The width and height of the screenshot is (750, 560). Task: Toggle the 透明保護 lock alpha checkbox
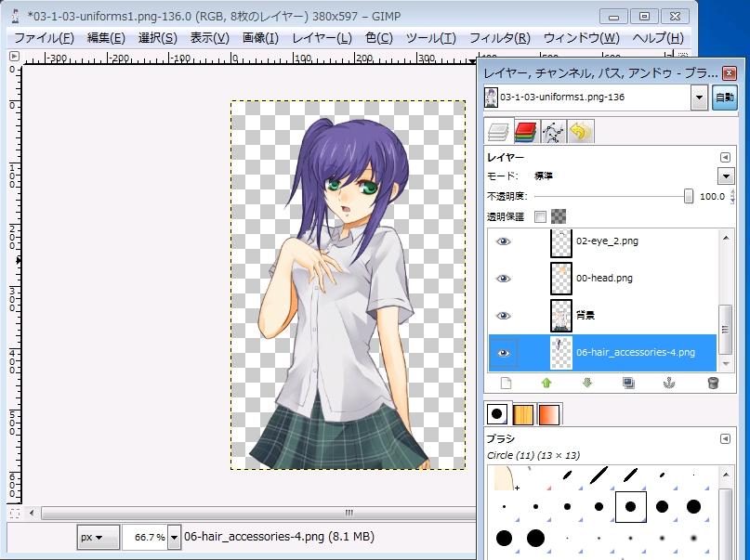tap(540, 217)
